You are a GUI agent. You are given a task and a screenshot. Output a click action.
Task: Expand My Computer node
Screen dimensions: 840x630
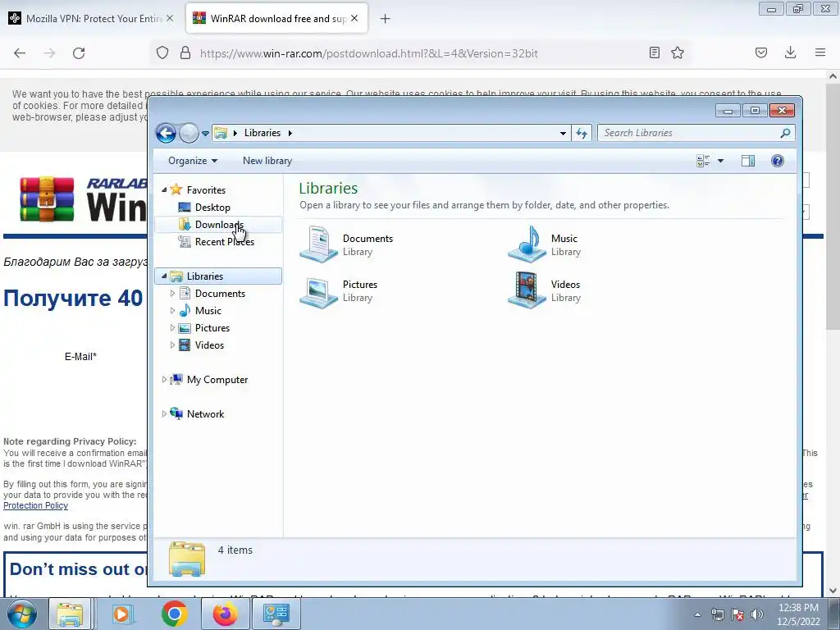pyautogui.click(x=164, y=380)
